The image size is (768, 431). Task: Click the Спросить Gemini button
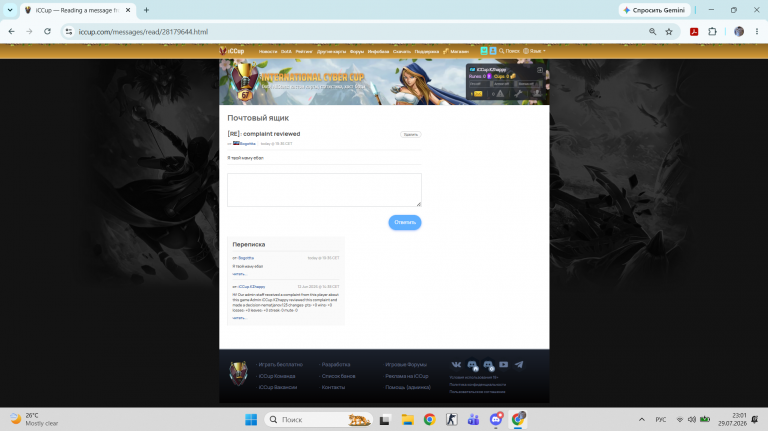coord(654,10)
